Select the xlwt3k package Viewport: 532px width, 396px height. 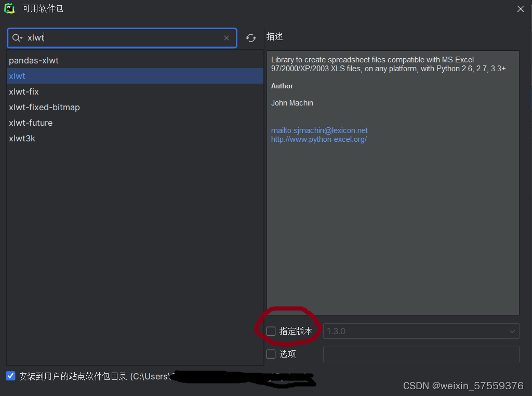[x=22, y=138]
